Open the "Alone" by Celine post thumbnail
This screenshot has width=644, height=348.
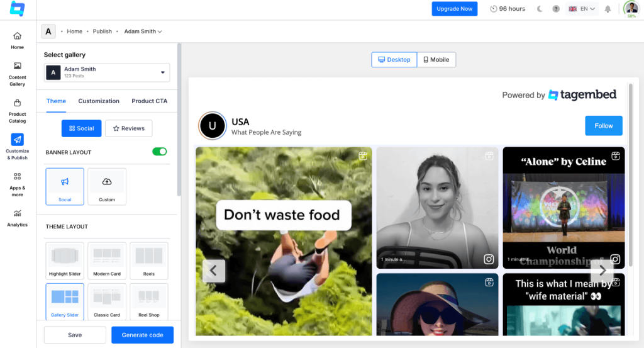563,208
